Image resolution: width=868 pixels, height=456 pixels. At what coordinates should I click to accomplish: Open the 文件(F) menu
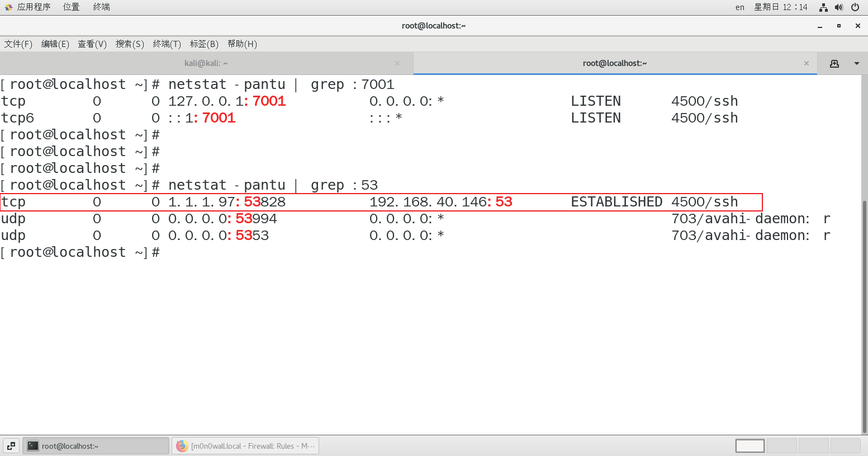click(x=18, y=44)
